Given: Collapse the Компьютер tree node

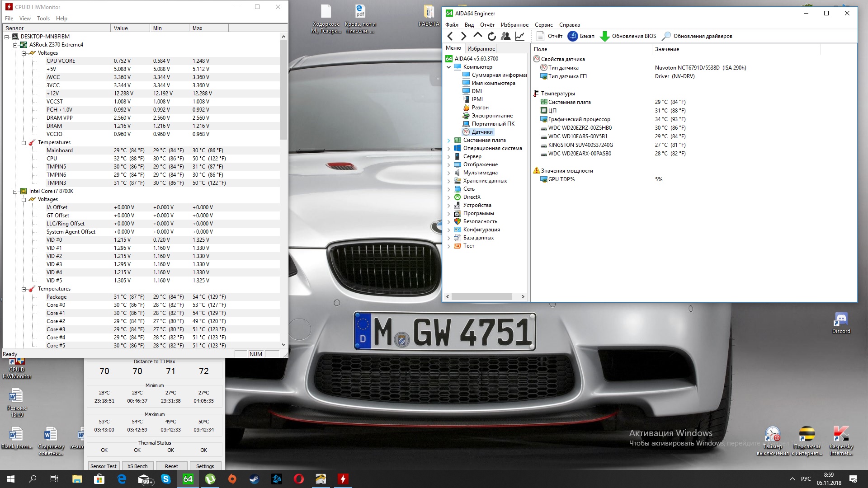Looking at the screenshot, I should tap(448, 67).
